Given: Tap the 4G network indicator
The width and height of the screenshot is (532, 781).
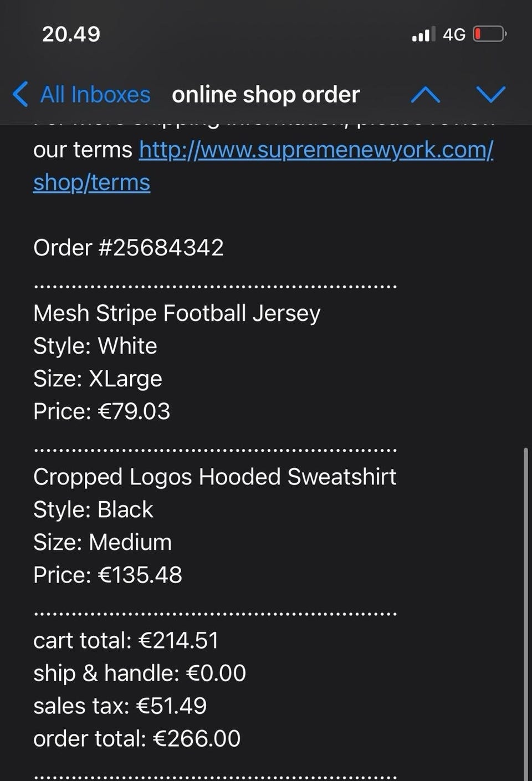Looking at the screenshot, I should (454, 34).
